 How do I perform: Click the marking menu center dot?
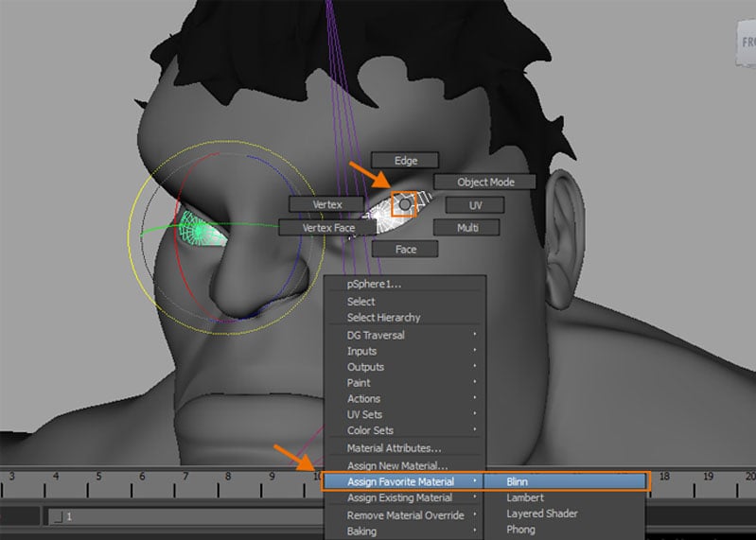405,204
